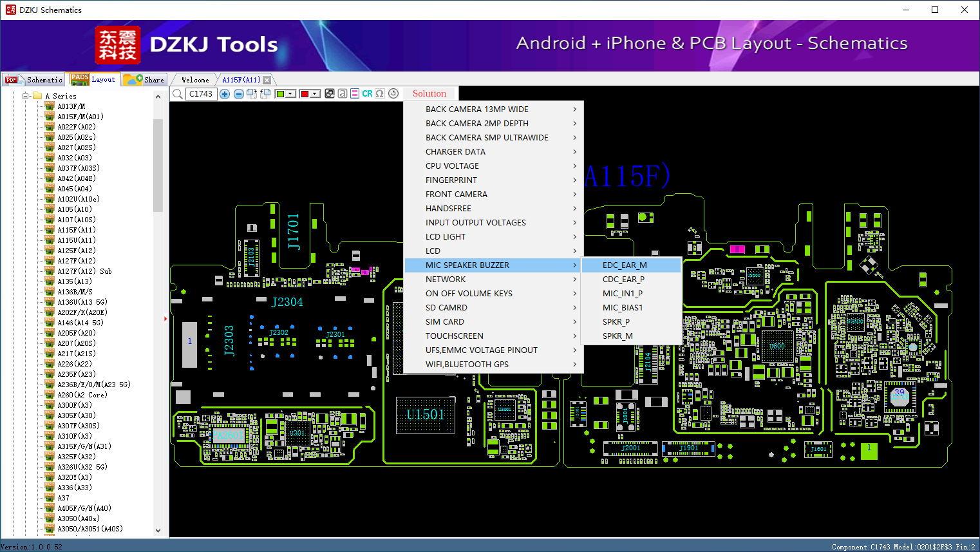
Task: Expand the SD CAMRD submenu arrow
Action: (x=575, y=307)
